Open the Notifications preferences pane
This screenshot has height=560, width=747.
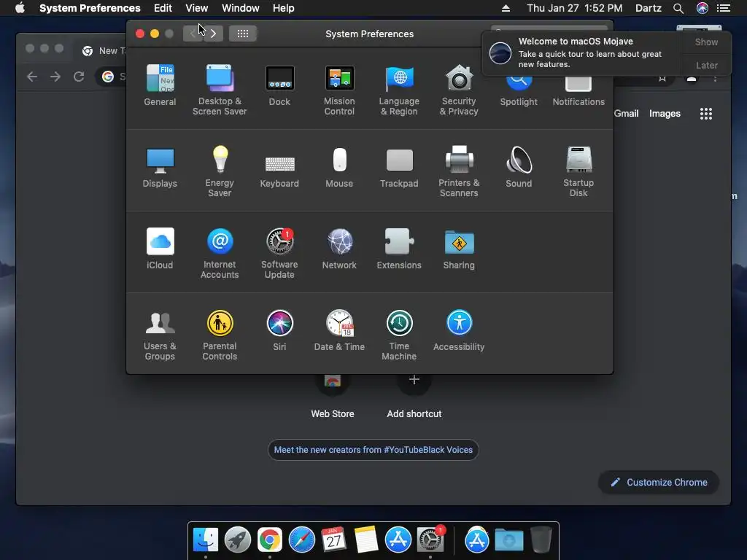(578, 90)
